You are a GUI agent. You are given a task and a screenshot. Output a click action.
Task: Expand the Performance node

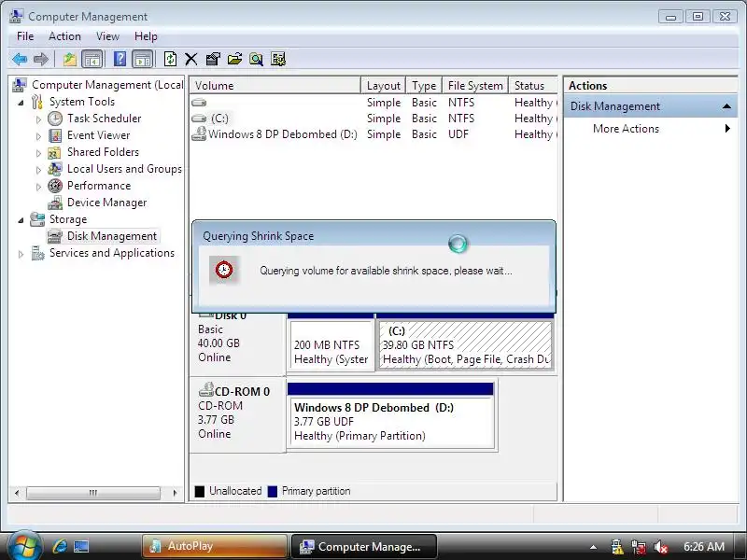point(38,187)
